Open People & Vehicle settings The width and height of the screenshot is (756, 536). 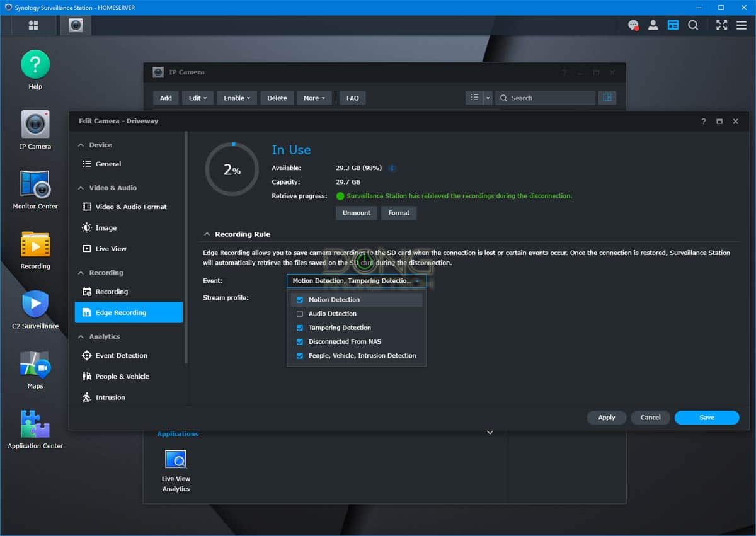click(x=129, y=376)
